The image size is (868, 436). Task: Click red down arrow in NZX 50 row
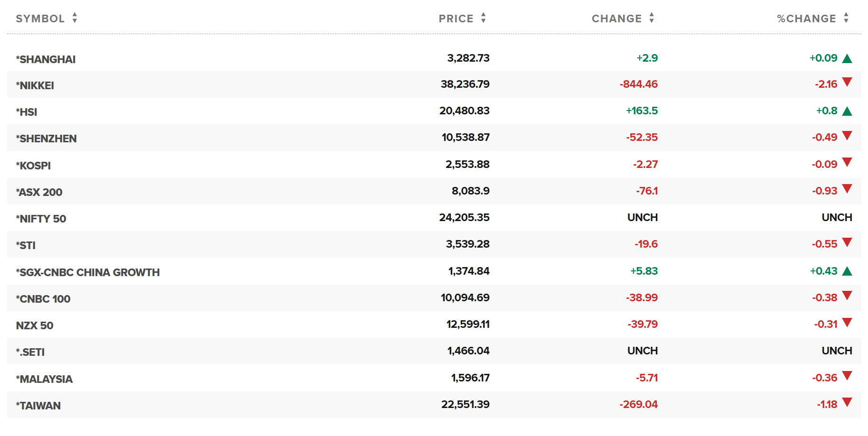click(847, 323)
